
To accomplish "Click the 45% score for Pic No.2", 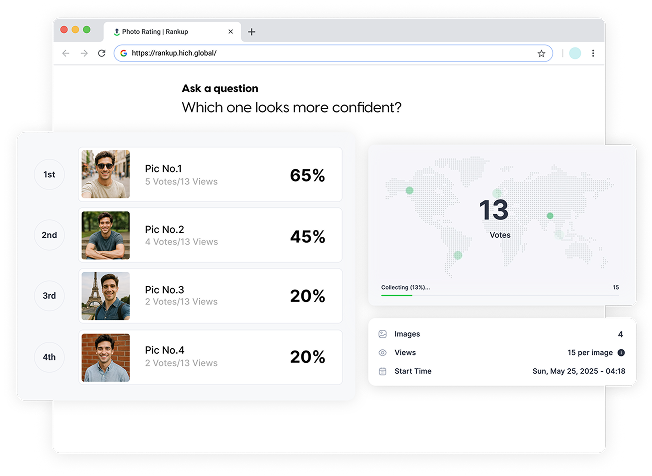I will pyautogui.click(x=308, y=237).
